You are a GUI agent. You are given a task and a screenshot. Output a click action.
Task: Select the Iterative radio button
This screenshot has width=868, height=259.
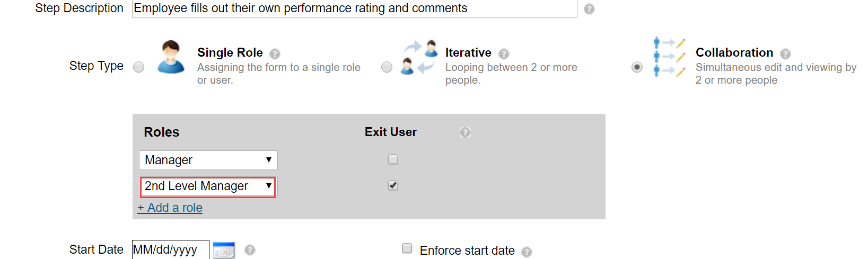tap(387, 67)
